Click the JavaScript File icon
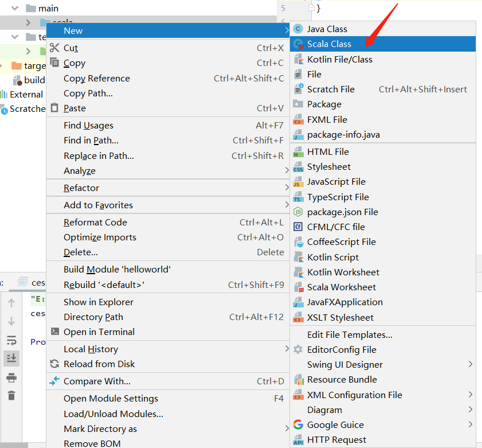The height and width of the screenshot is (448, 482). click(297, 182)
